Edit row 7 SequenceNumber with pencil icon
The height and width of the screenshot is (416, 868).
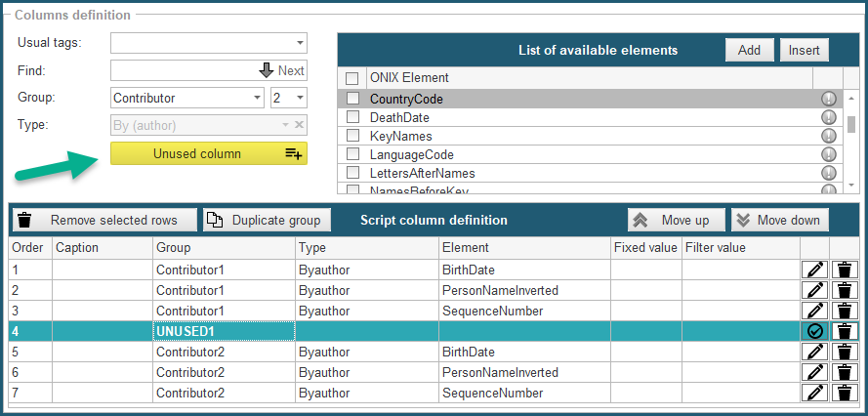click(815, 393)
